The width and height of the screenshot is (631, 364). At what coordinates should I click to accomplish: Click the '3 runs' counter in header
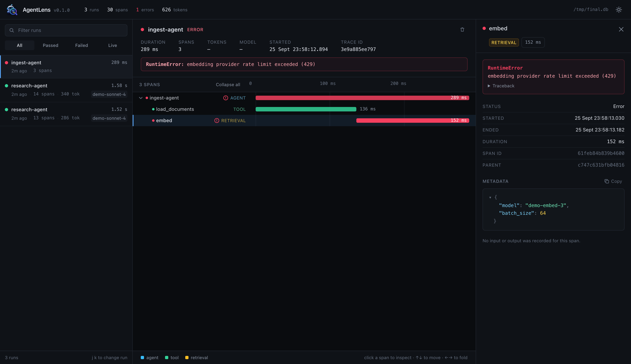91,10
